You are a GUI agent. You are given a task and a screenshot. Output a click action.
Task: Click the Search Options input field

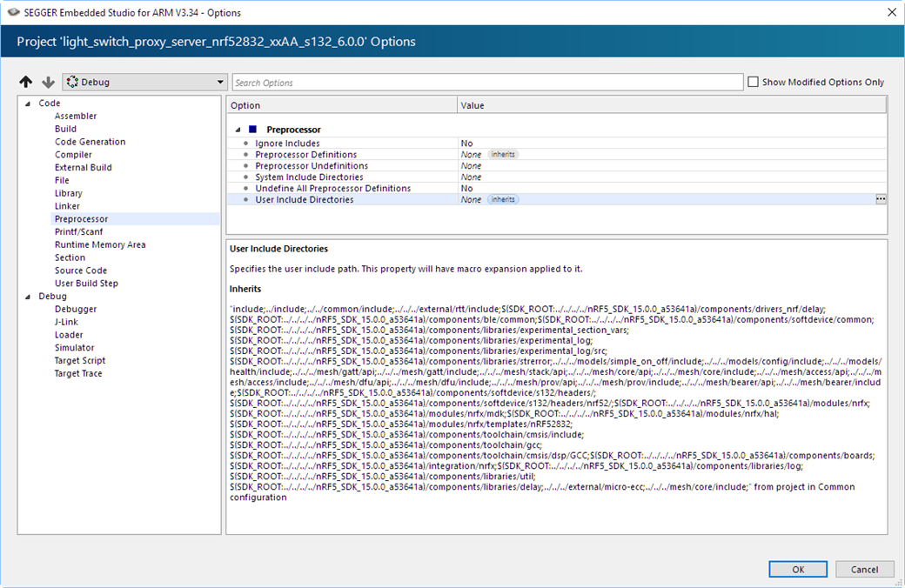tap(487, 83)
